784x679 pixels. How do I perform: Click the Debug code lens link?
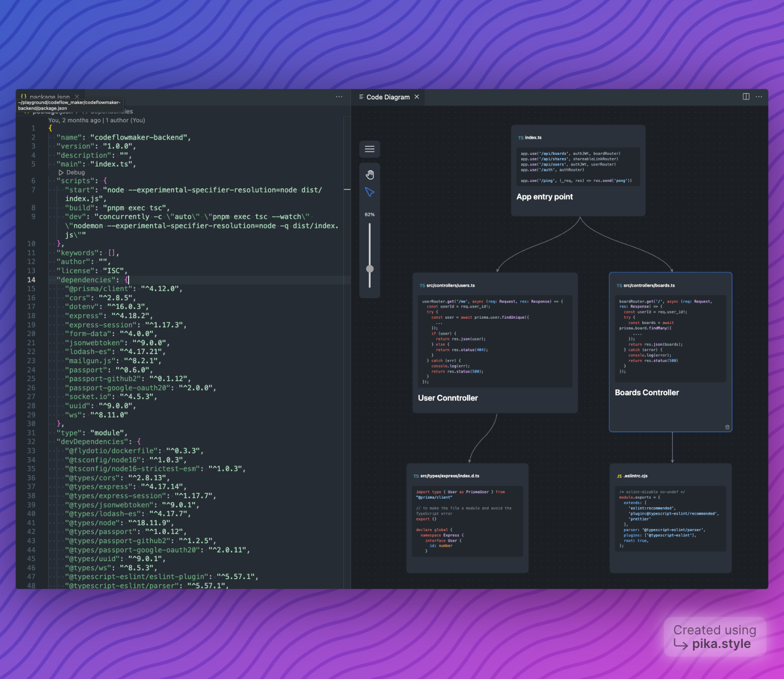[76, 173]
